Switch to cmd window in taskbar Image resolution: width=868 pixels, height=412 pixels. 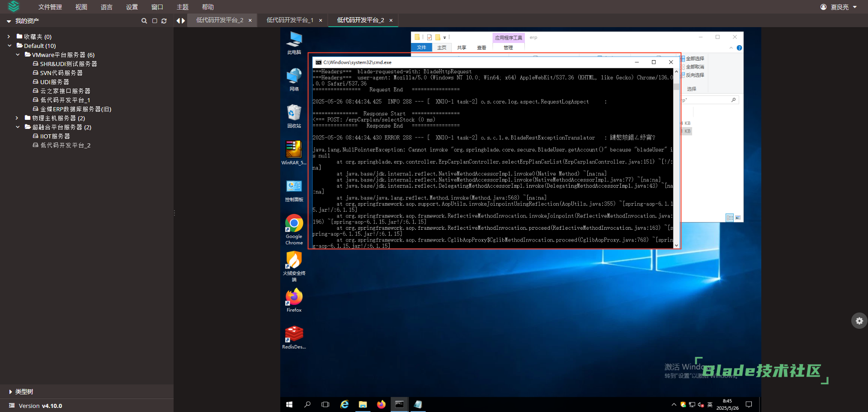pyautogui.click(x=400, y=404)
